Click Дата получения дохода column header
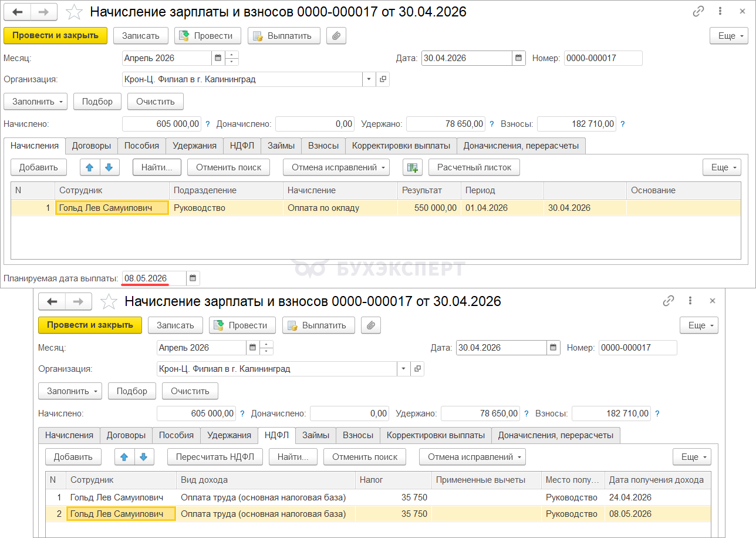The width and height of the screenshot is (756, 538). 657,480
